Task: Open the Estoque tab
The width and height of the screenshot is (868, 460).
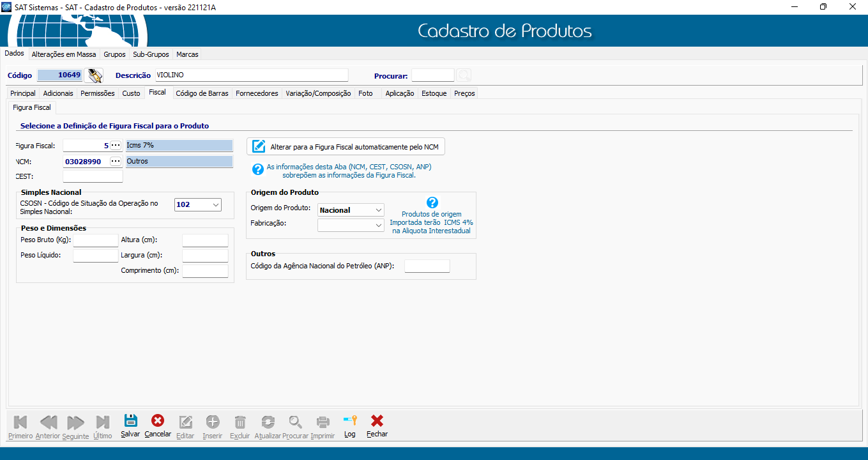Action: pos(434,93)
